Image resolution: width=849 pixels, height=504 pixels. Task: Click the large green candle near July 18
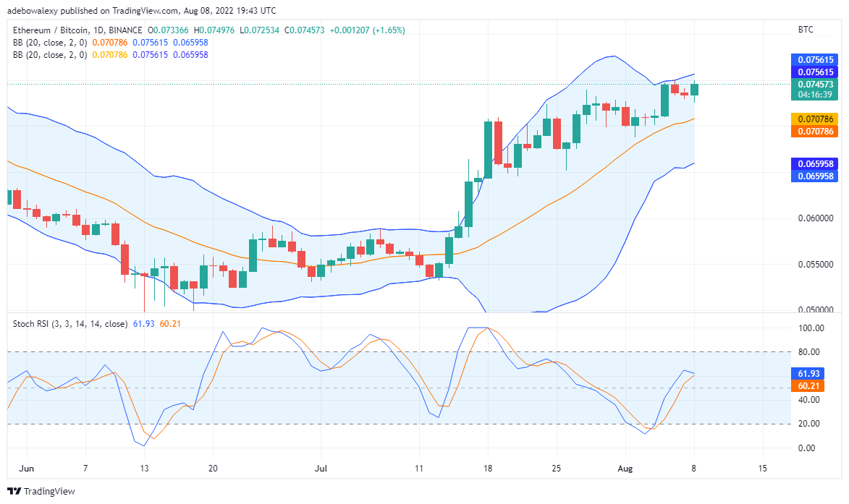489,149
